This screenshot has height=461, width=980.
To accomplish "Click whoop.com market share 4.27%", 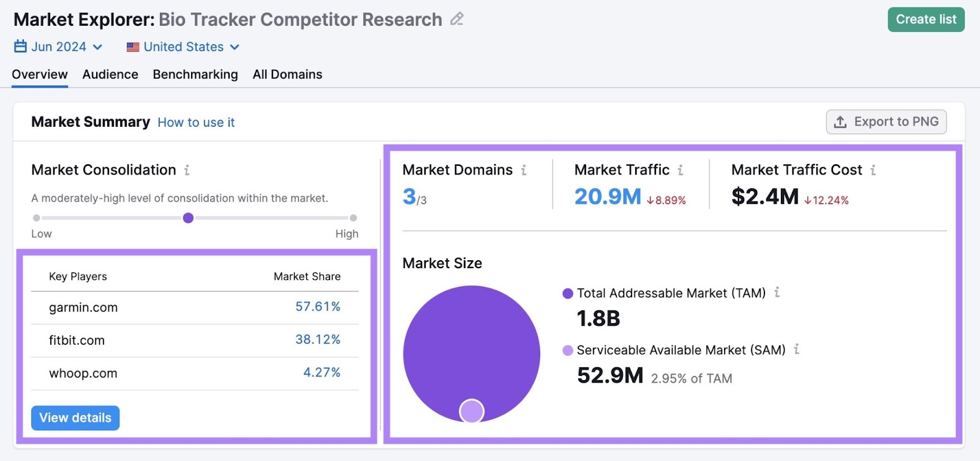I will pyautogui.click(x=322, y=373).
